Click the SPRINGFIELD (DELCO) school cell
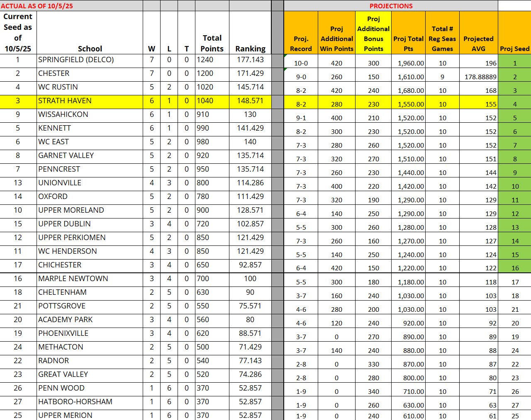 pos(89,60)
